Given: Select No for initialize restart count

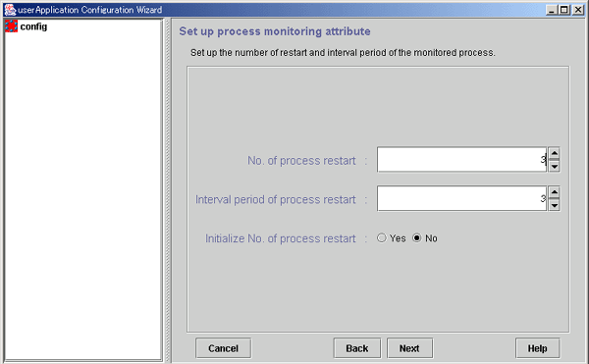Looking at the screenshot, I should (417, 237).
